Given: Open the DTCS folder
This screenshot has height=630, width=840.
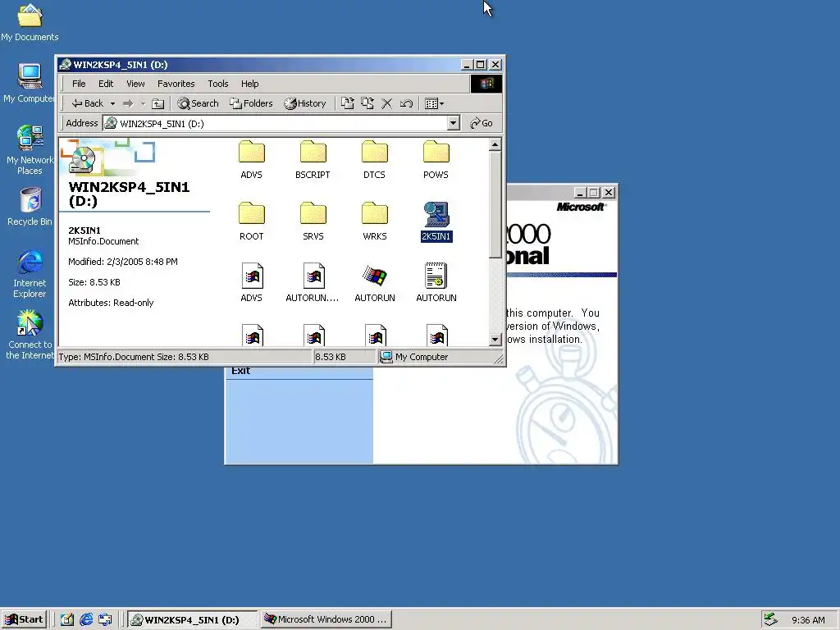Looking at the screenshot, I should coord(374,159).
